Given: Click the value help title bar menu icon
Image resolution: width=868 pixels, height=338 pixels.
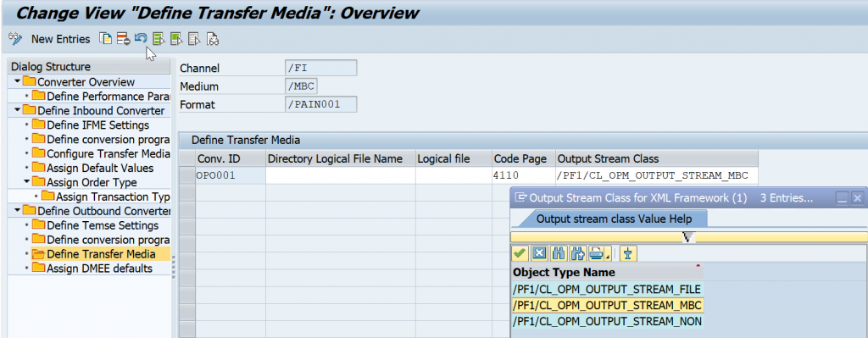Looking at the screenshot, I should (520, 197).
